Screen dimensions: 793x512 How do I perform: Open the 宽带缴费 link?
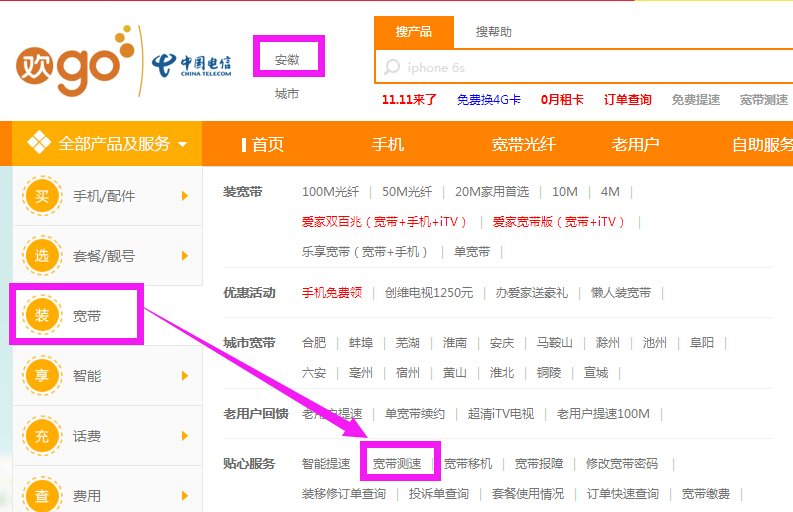[x=706, y=493]
